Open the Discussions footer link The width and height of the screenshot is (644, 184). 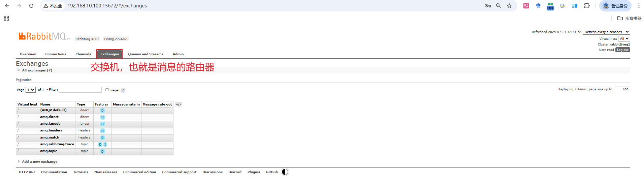[213, 172]
